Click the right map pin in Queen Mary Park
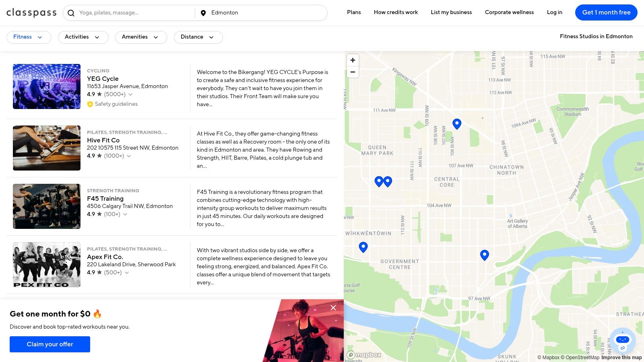Viewport: 644px width, 362px height. pyautogui.click(x=388, y=181)
